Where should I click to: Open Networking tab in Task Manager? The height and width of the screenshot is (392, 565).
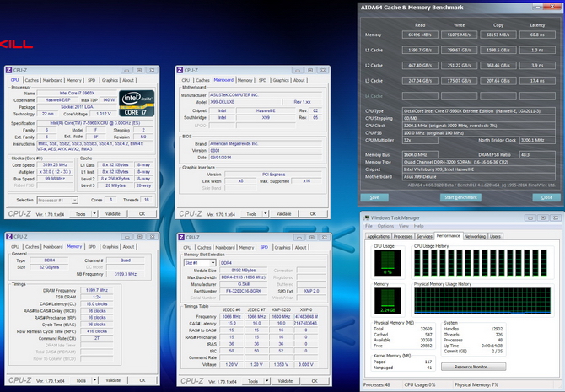(475, 236)
